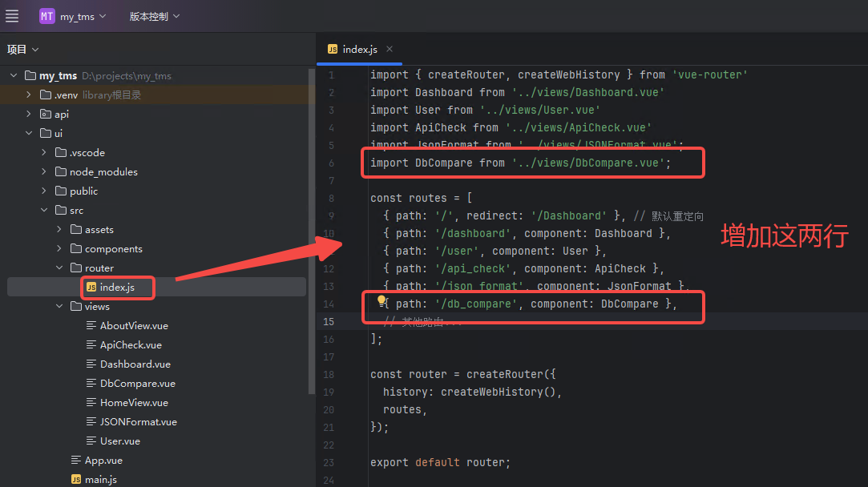This screenshot has width=868, height=487.
Task: Open the 版本控制 dropdown menu
Action: (x=155, y=17)
